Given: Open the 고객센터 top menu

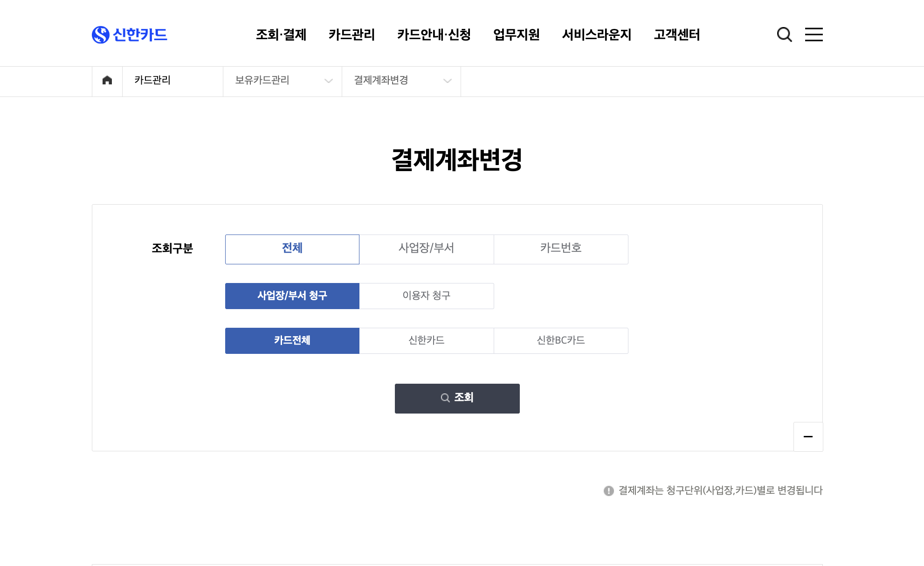Looking at the screenshot, I should pyautogui.click(x=676, y=35).
